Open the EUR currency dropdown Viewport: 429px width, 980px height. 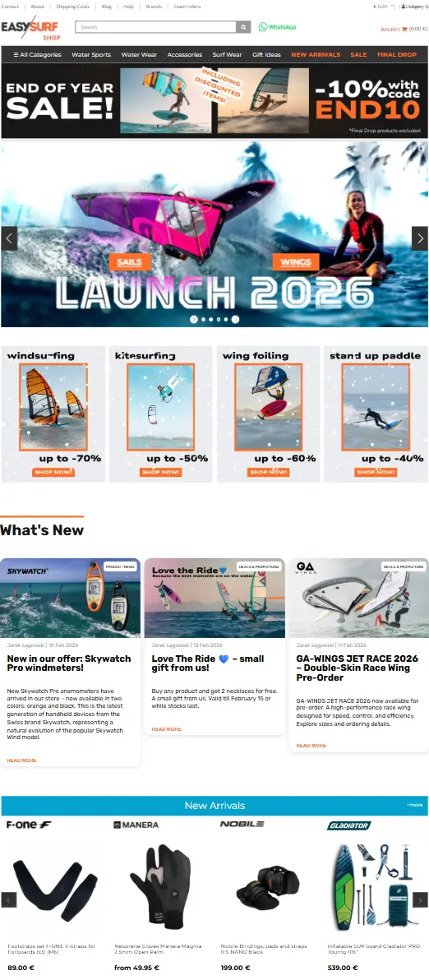point(383,7)
